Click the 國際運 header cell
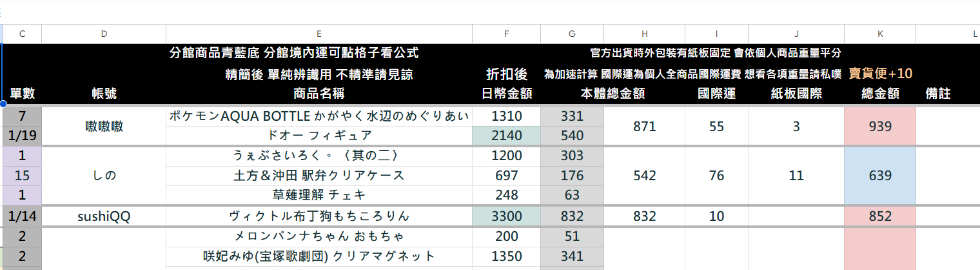 tap(717, 94)
